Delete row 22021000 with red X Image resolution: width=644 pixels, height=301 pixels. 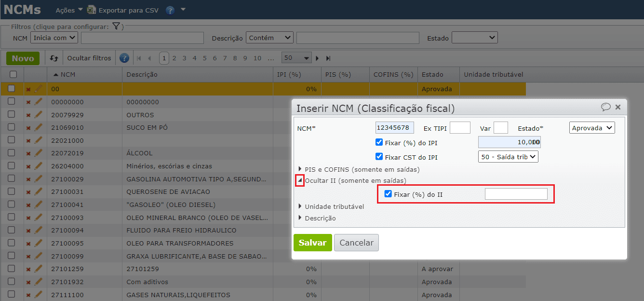[x=28, y=141]
